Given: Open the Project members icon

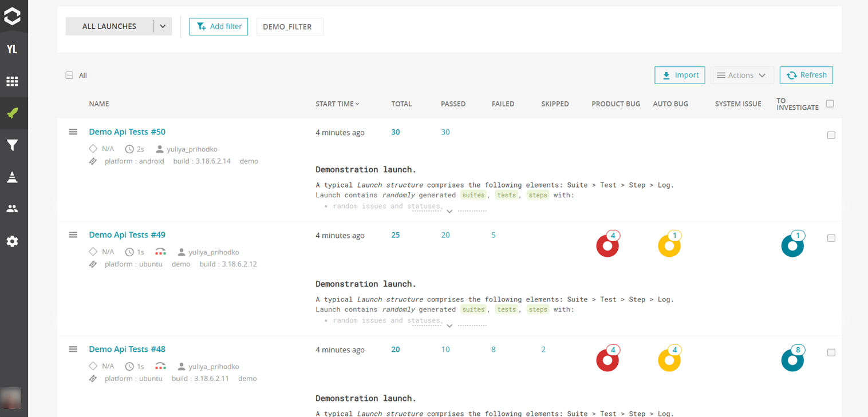Looking at the screenshot, I should 12,209.
